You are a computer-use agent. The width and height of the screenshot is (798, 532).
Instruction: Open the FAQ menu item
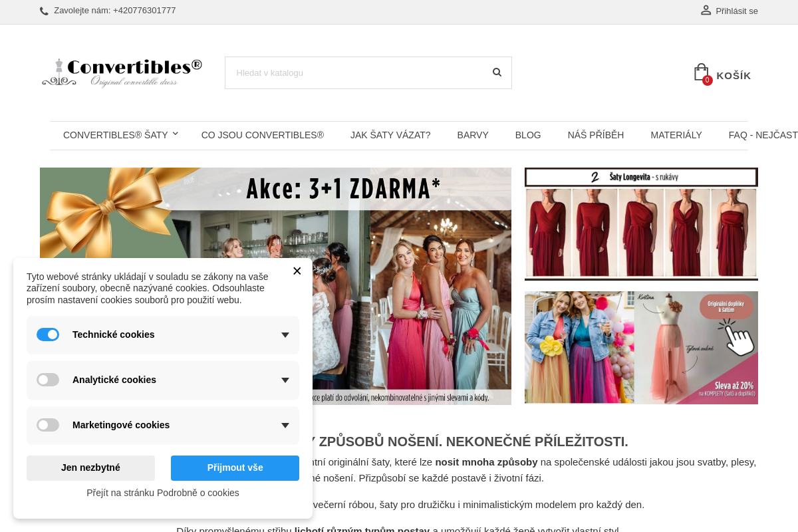coord(763,135)
